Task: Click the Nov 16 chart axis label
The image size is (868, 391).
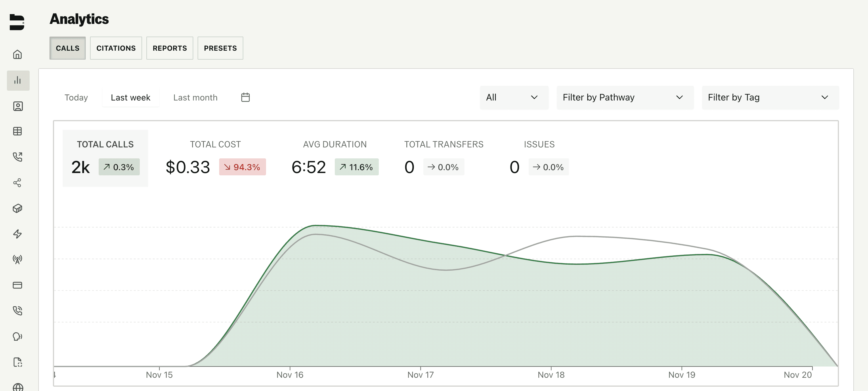Action: [290, 375]
